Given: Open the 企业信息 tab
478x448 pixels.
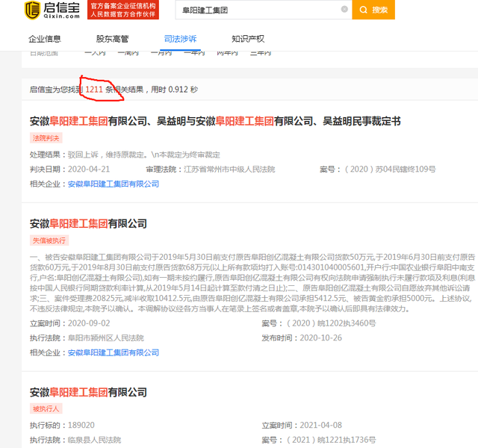Looking at the screenshot, I should (x=45, y=39).
